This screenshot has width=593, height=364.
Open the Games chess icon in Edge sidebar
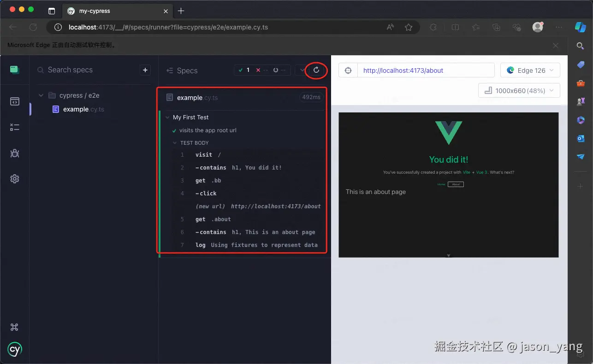[x=581, y=101]
